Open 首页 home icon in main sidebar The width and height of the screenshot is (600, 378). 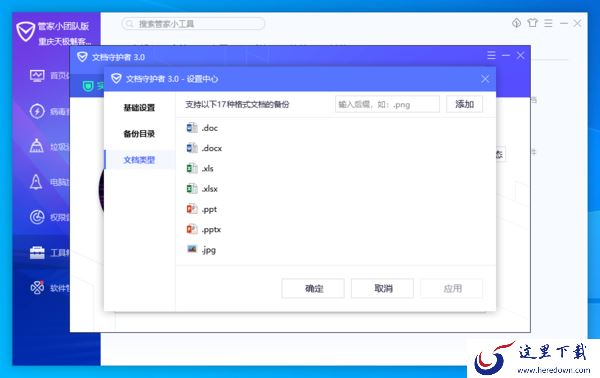coord(37,75)
